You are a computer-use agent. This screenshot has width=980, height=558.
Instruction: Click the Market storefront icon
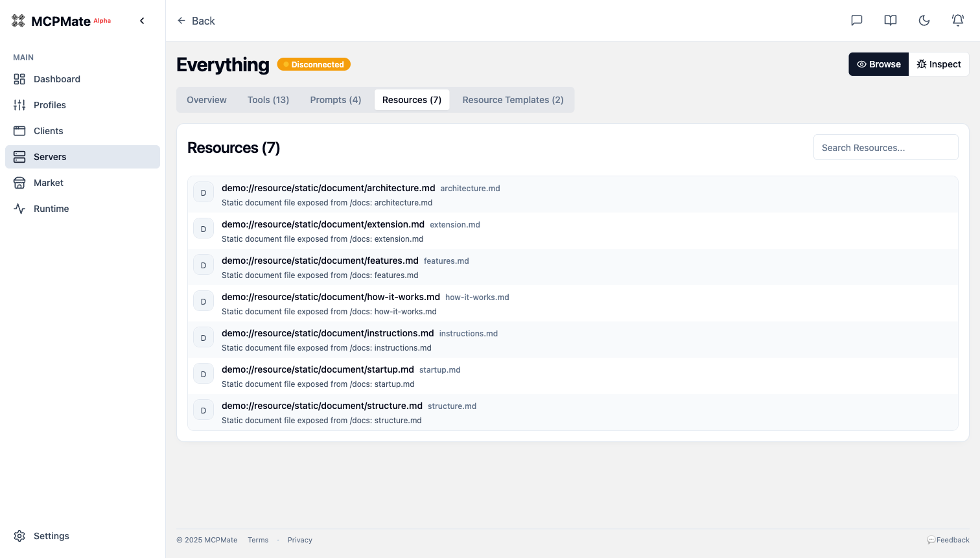pos(19,183)
